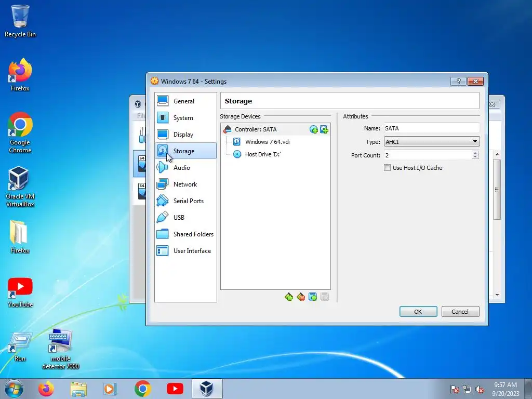The image size is (532, 399).
Task: Open the Windows Start menu
Action: pos(14,389)
